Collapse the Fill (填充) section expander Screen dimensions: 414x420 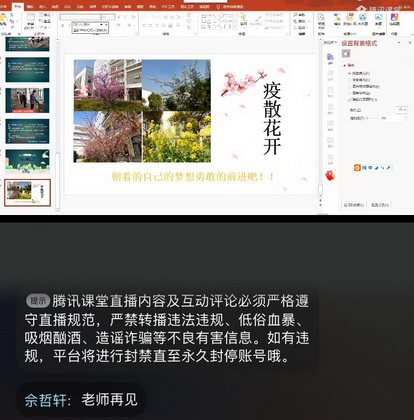[345, 65]
